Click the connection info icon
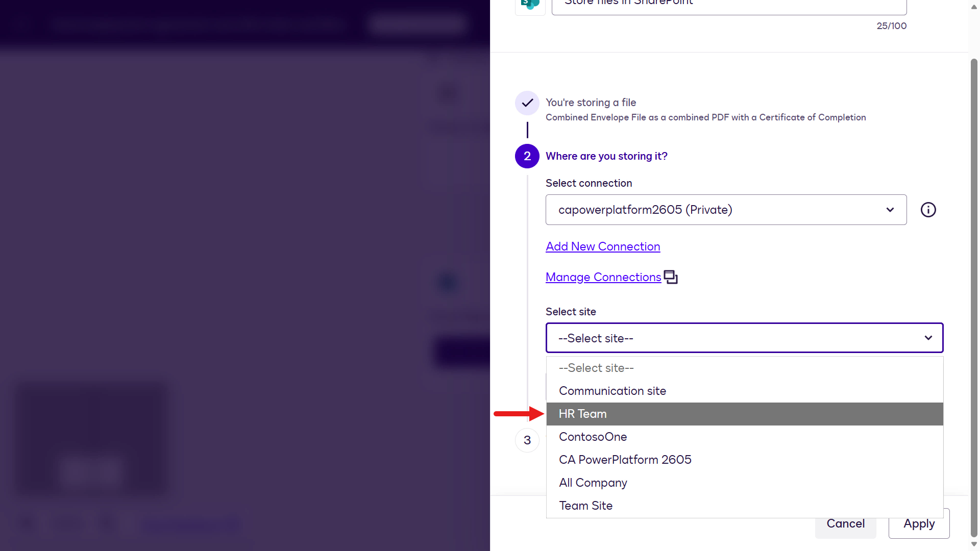 [x=928, y=210]
